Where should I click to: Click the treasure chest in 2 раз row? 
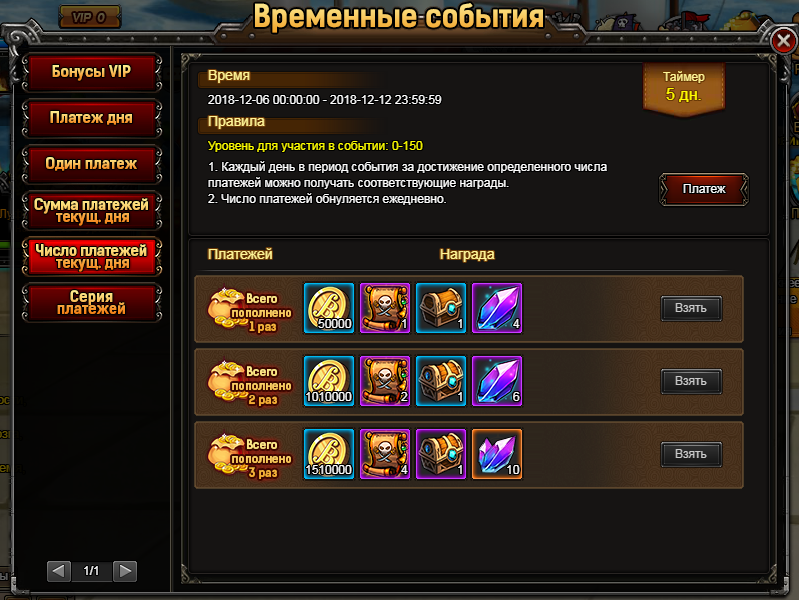(441, 381)
